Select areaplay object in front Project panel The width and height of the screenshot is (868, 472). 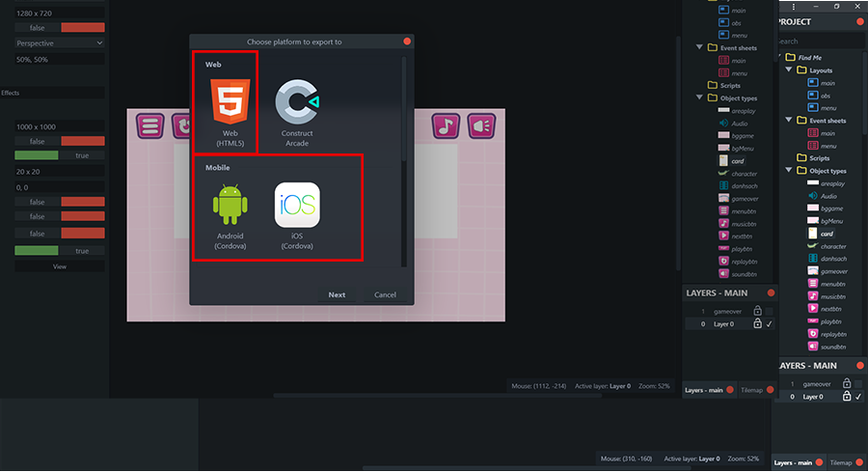coord(827,183)
